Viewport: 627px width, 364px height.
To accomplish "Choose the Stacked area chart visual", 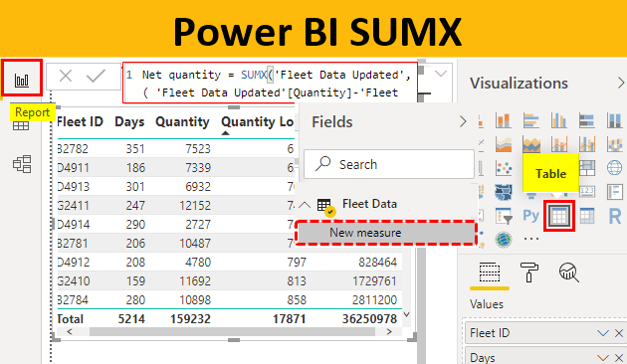I will pos(531,144).
